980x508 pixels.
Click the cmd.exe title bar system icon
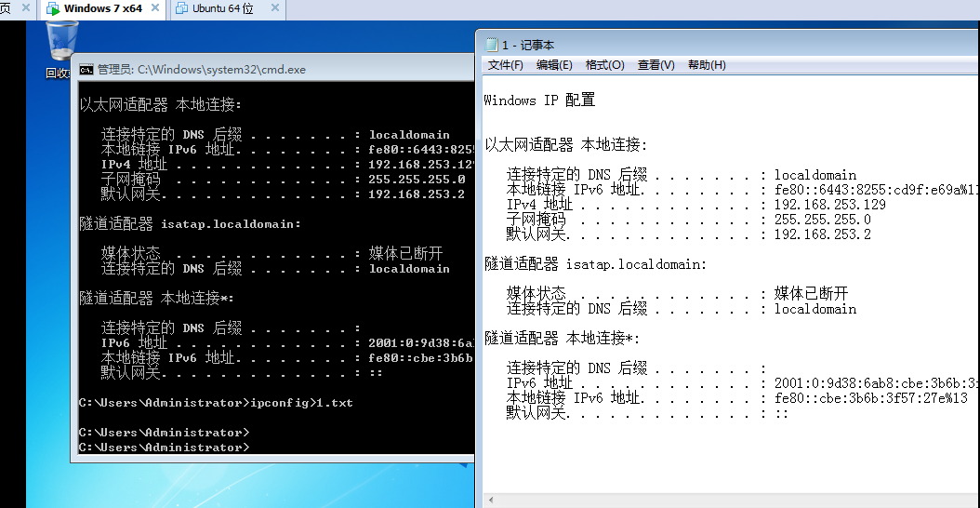86,70
